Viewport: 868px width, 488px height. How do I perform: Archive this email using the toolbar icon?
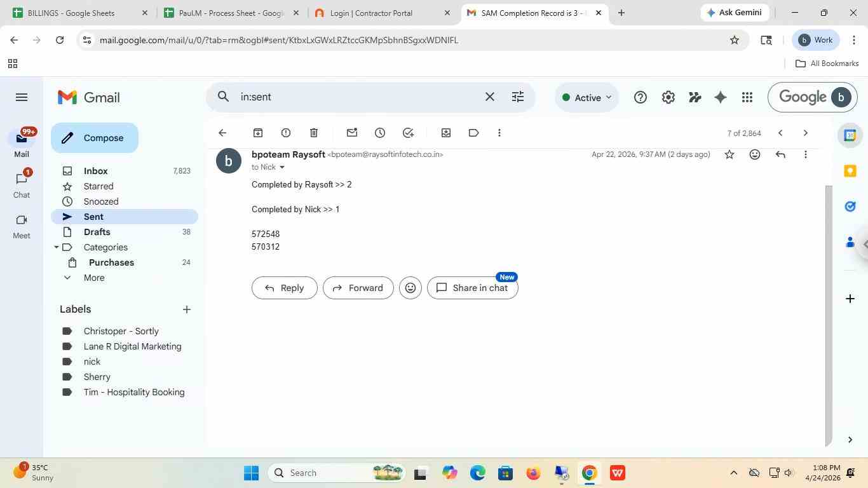258,133
